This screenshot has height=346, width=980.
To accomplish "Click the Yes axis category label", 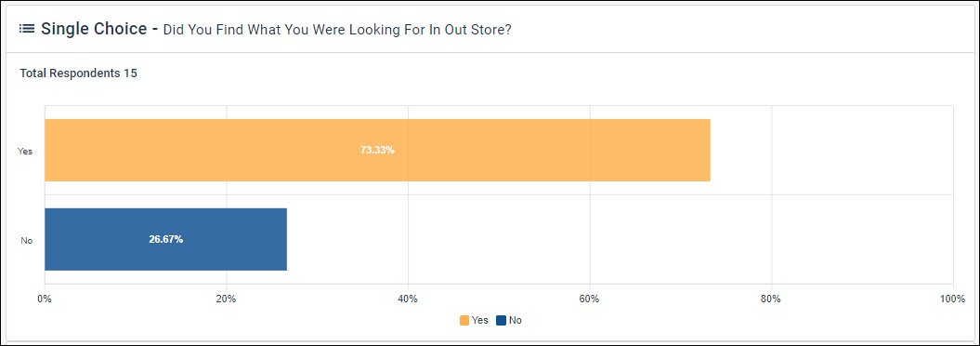I will click(x=25, y=151).
